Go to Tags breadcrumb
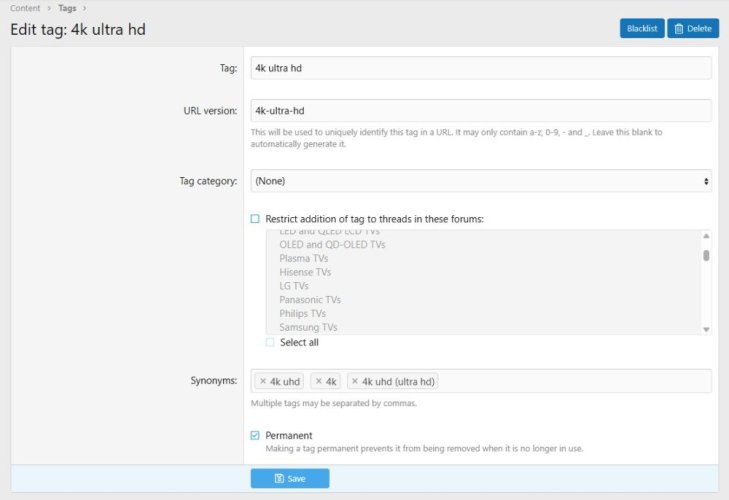This screenshot has height=500, width=729. point(67,8)
